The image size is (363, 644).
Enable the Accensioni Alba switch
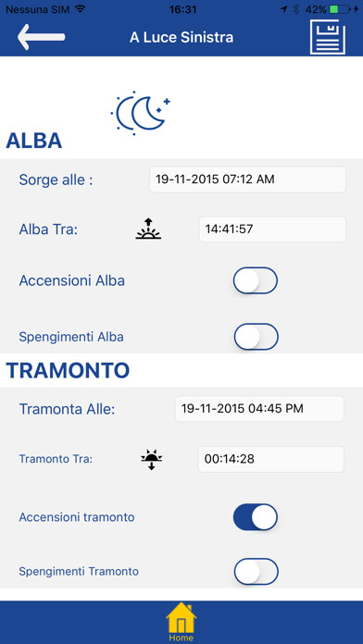[x=256, y=280]
